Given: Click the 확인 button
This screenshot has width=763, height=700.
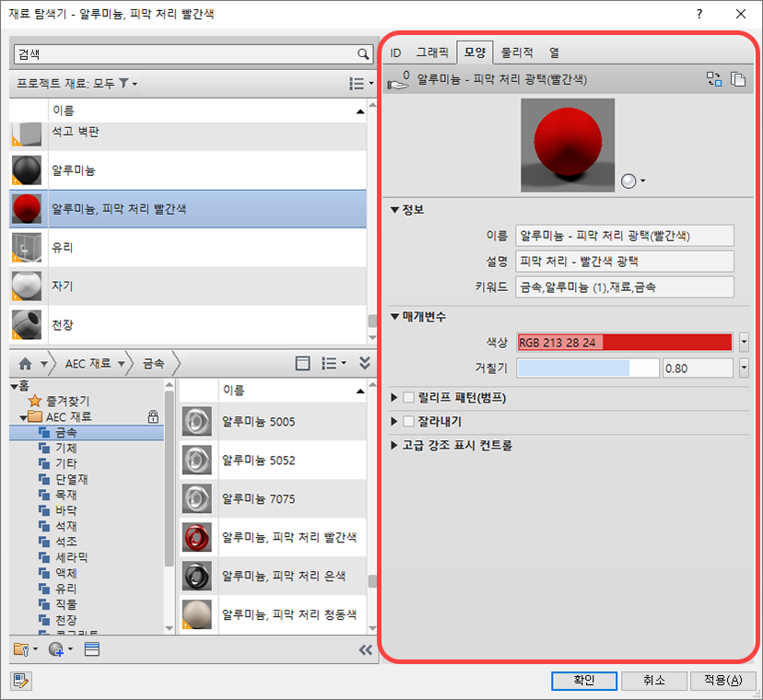Looking at the screenshot, I should click(x=584, y=681).
